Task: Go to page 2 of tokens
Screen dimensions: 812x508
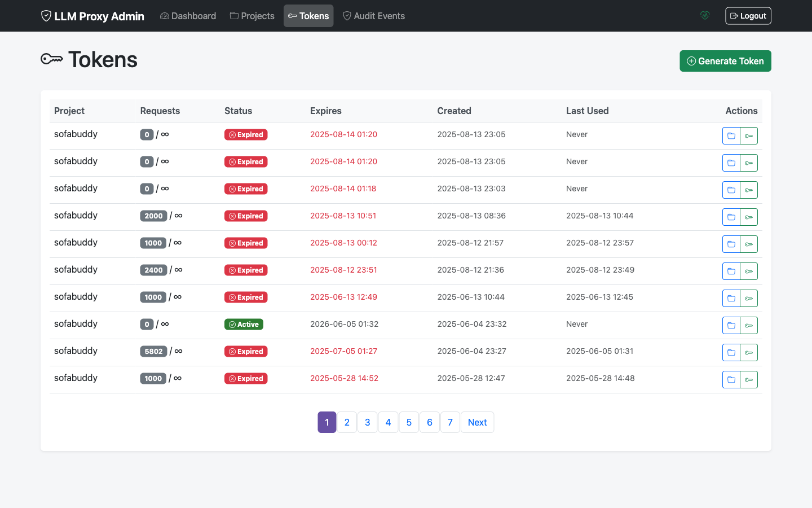Action: point(347,422)
